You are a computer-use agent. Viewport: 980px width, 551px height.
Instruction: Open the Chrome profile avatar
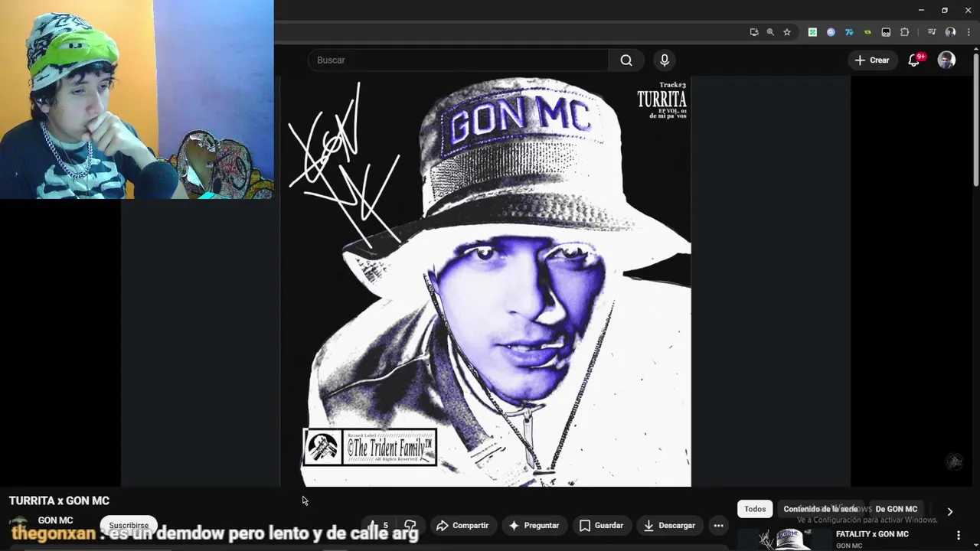[950, 32]
